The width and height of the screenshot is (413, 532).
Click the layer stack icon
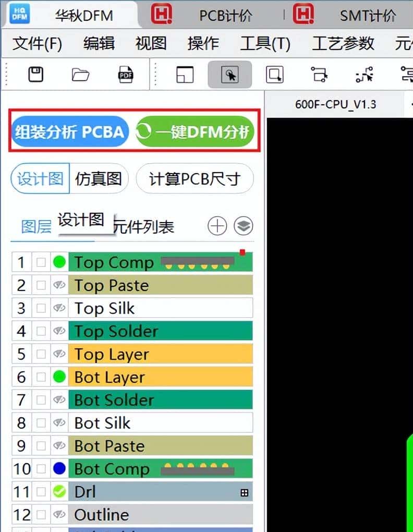244,226
